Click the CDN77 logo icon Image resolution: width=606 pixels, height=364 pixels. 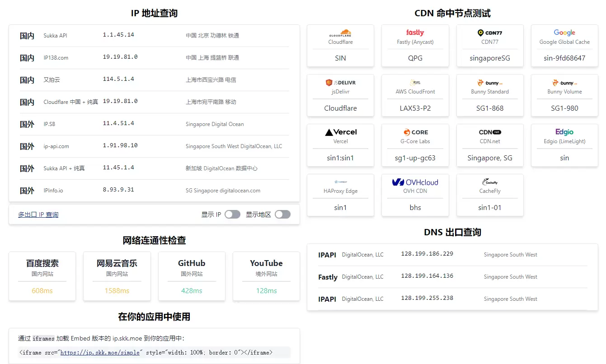490,33
